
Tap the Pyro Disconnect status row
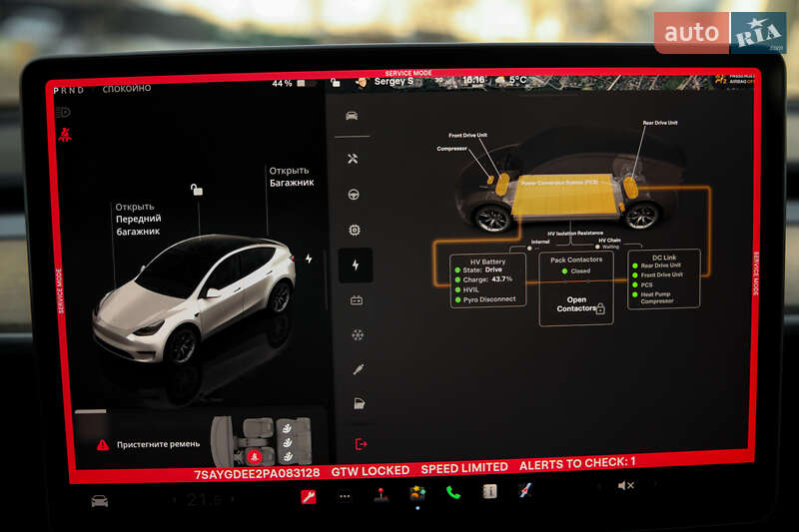[485, 299]
